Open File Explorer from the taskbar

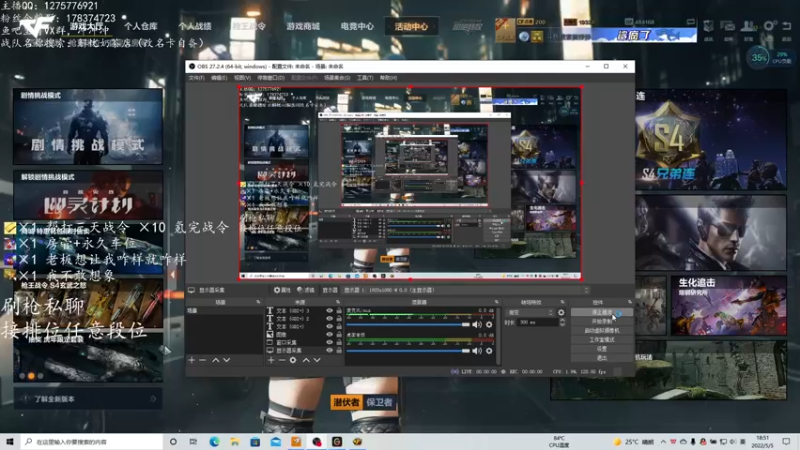(x=235, y=441)
